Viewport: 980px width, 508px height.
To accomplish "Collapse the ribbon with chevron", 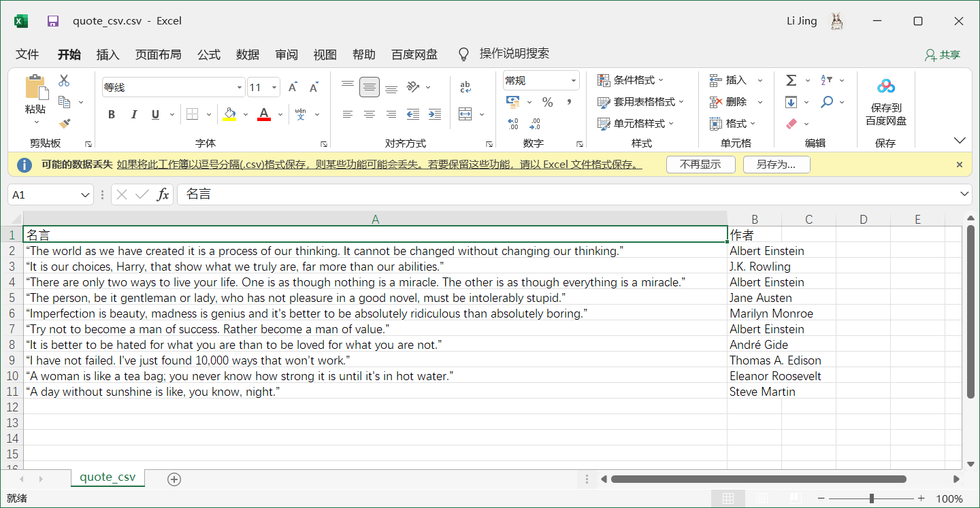I will (960, 141).
